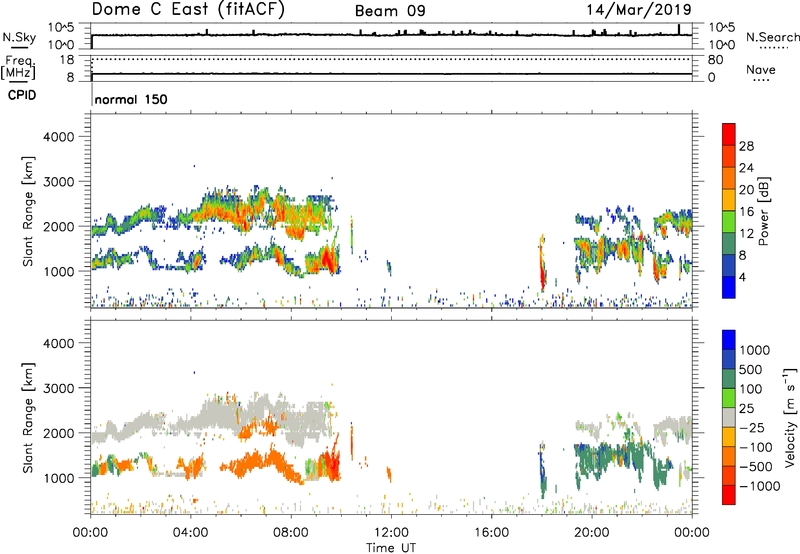This screenshot has height=554, width=800.
Task: Click the '3000' tick on the velocity panel
Action: tap(59, 388)
